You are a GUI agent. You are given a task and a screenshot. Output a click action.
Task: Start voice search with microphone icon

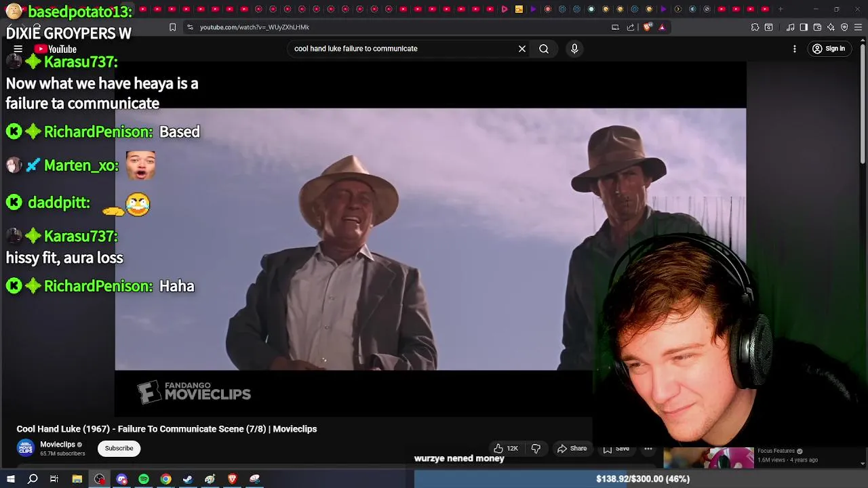tap(574, 49)
